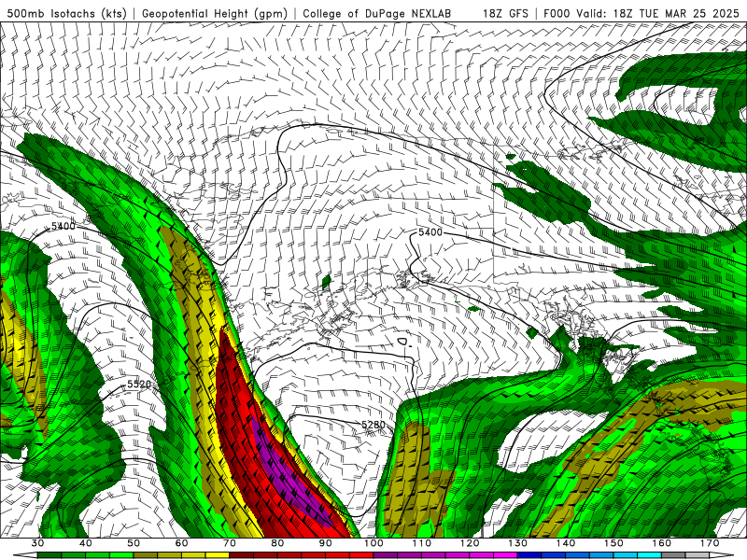Click the darkest blue swatch in the color bar
Screen dimensions: 747x560
(529, 555)
